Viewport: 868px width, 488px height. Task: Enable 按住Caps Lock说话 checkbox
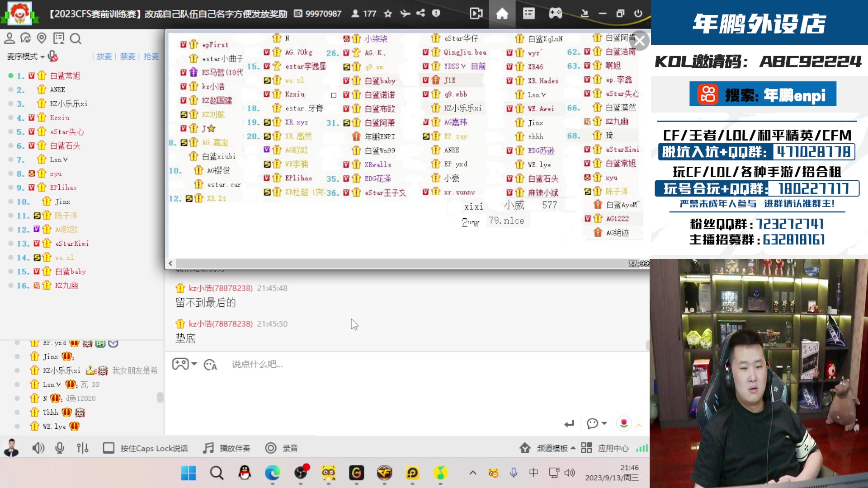[108, 448]
